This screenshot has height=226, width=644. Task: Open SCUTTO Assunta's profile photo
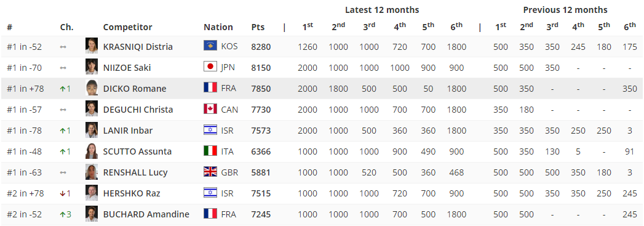(92, 150)
